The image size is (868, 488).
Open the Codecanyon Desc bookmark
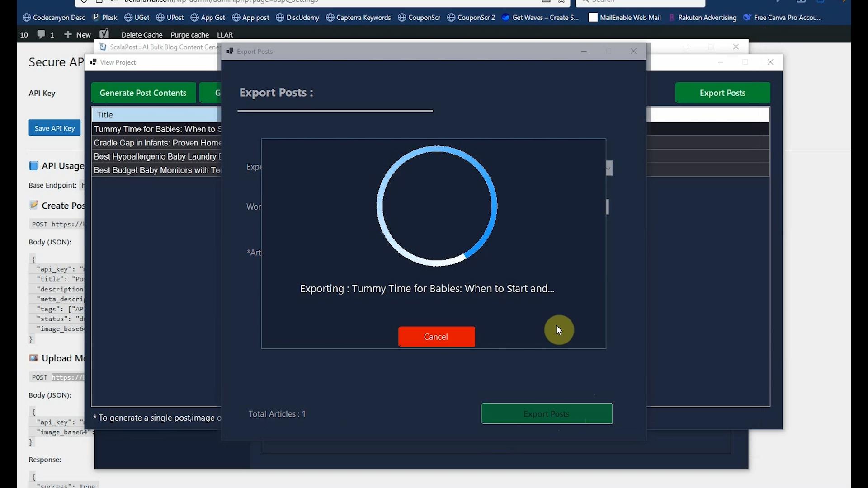click(53, 17)
